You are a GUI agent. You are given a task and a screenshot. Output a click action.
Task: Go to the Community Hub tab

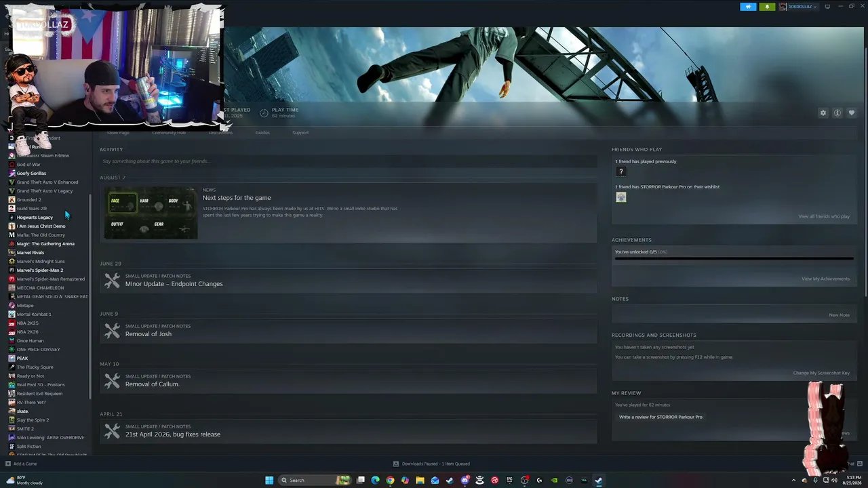pyautogui.click(x=169, y=133)
